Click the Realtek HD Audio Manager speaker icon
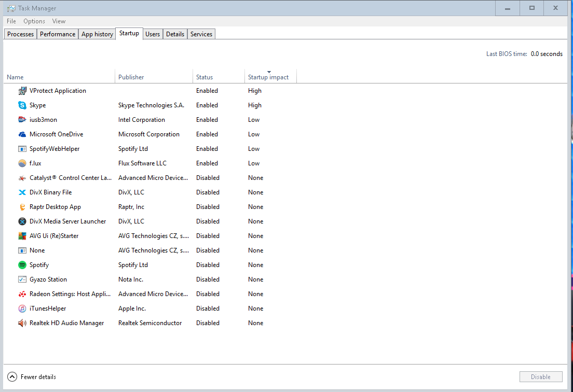The height and width of the screenshot is (392, 573). 22,323
